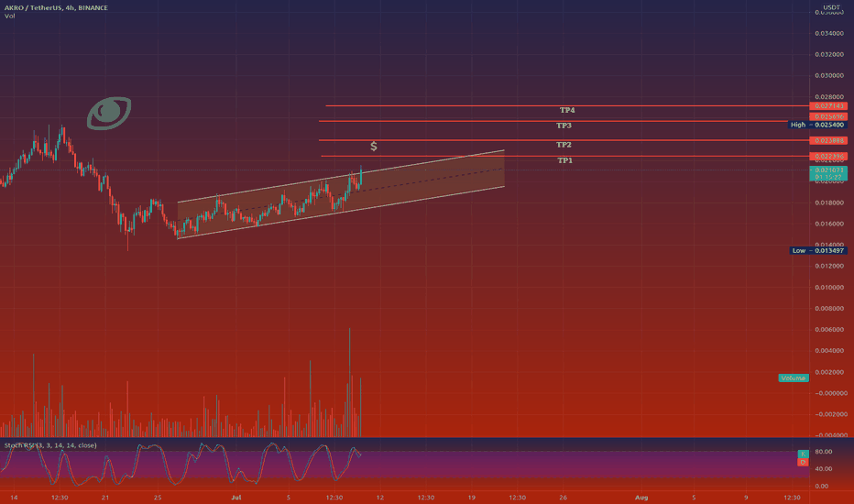Image resolution: width=854 pixels, height=504 pixels.
Task: Click the High 0.025400 price label
Action: [x=817, y=125]
